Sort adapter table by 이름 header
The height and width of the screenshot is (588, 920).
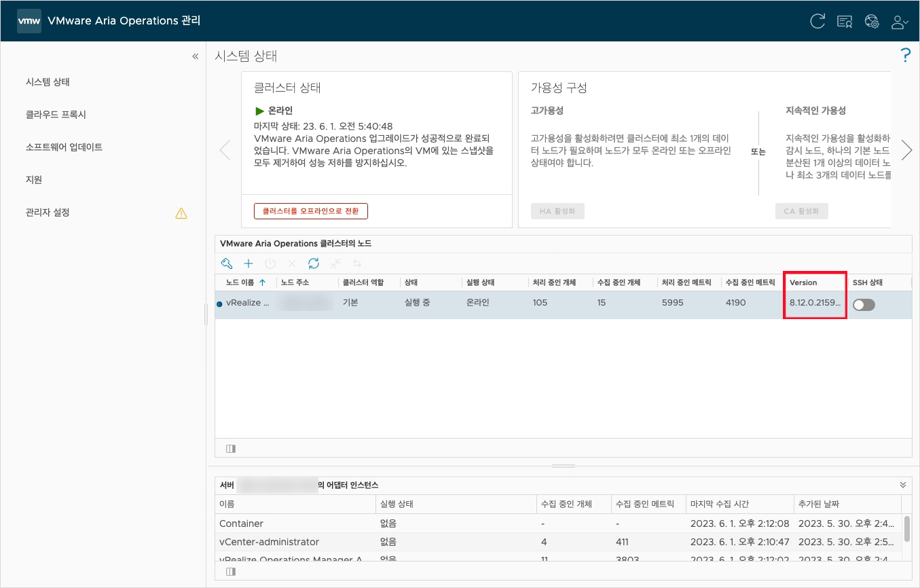(227, 504)
